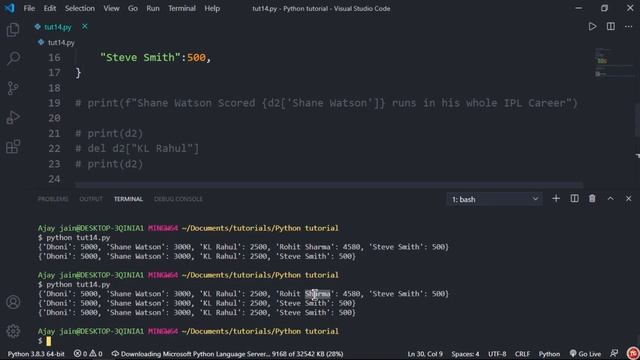This screenshot has width=640, height=360.
Task: Click the highlighted word Sharma in terminal
Action: (318, 293)
